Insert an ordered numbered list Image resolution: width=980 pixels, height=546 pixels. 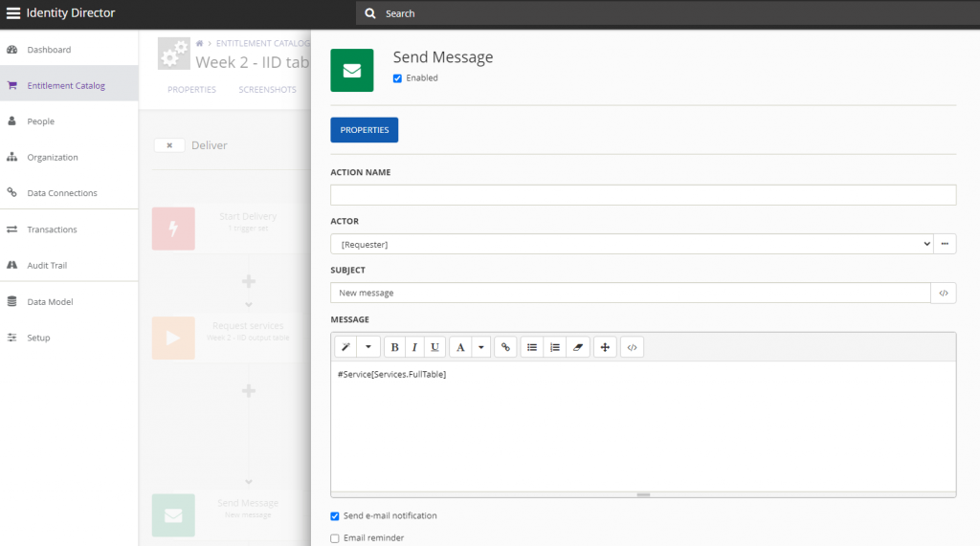[555, 347]
